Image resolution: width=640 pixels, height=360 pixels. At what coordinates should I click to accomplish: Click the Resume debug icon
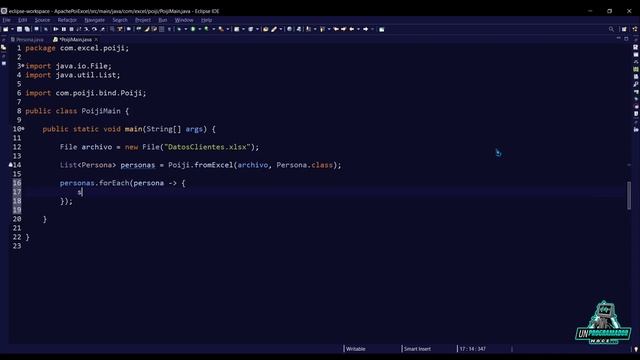56,29
